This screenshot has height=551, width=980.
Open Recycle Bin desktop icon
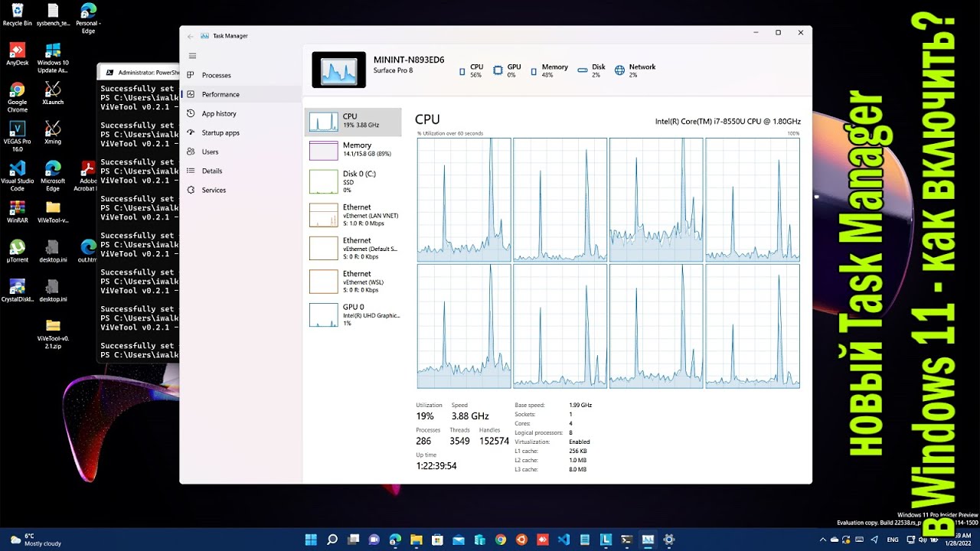point(17,15)
